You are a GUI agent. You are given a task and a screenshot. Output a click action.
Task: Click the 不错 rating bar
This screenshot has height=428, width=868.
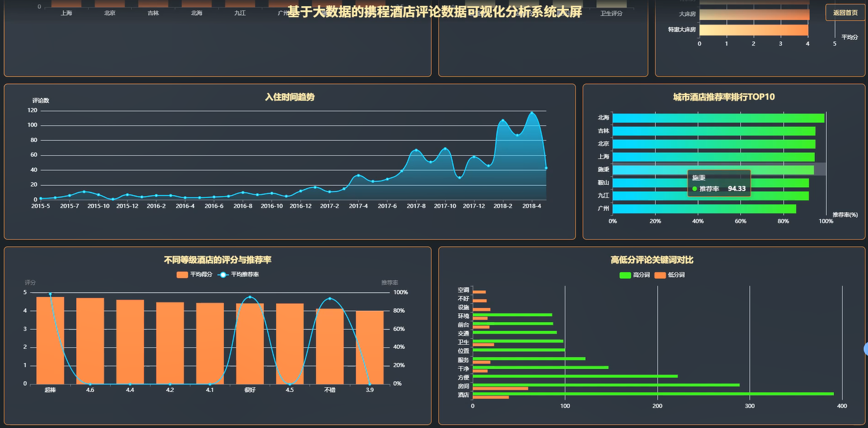pyautogui.click(x=330, y=346)
